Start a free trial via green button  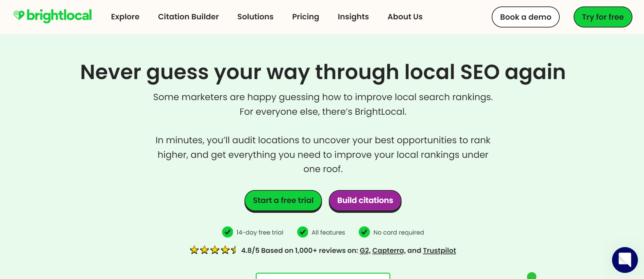coord(283,201)
